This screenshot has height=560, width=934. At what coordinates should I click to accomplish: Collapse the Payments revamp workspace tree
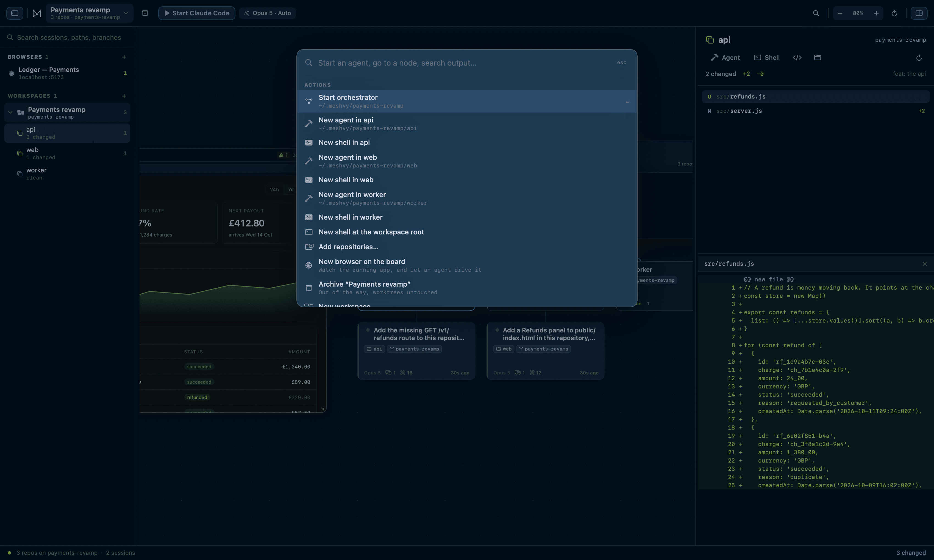click(10, 113)
